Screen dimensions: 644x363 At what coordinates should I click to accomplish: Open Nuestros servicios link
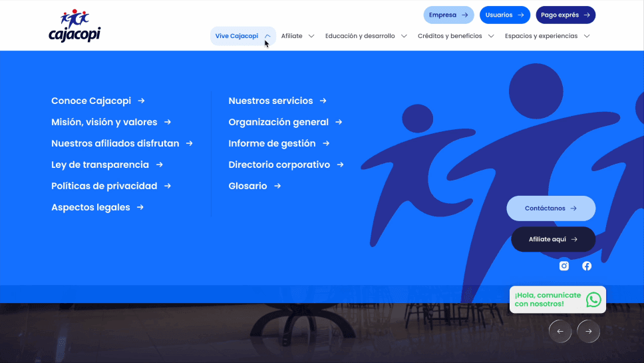pyautogui.click(x=271, y=101)
